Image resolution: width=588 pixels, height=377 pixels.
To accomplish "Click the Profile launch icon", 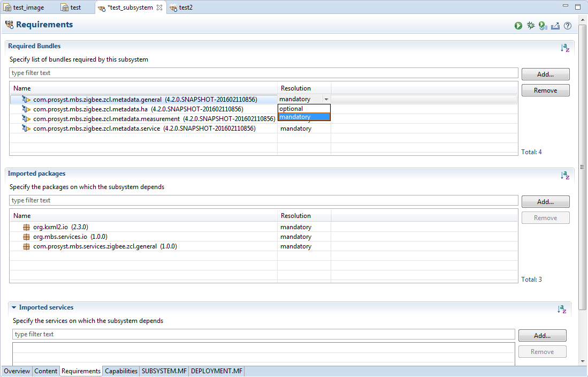I will click(543, 26).
